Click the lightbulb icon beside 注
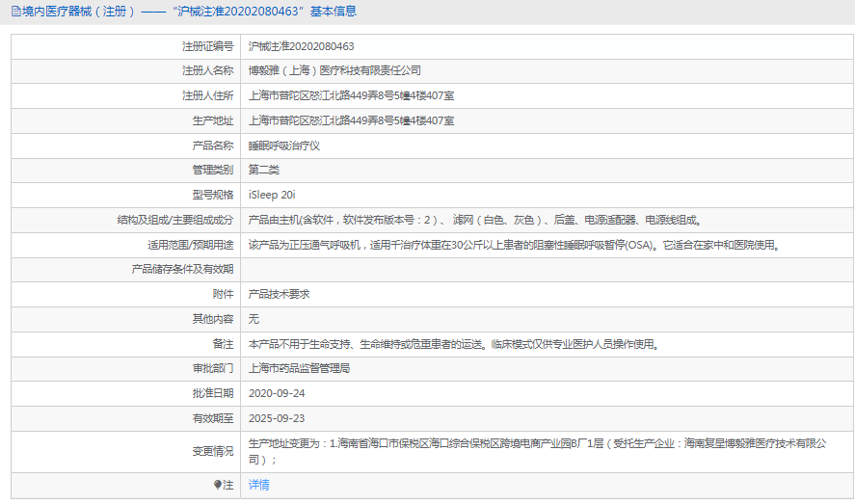The height and width of the screenshot is (504, 855). coord(218,485)
